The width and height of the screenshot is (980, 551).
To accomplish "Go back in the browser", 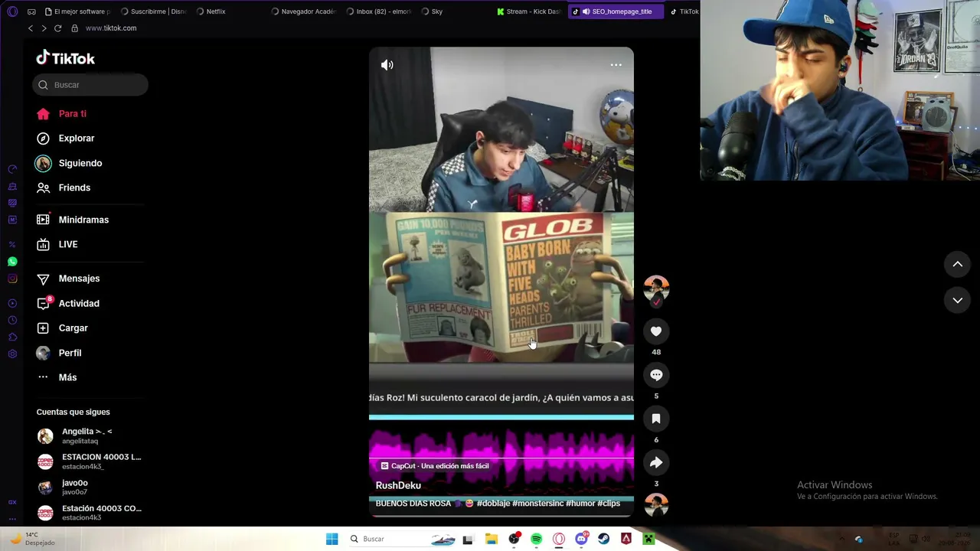I will pos(31,28).
